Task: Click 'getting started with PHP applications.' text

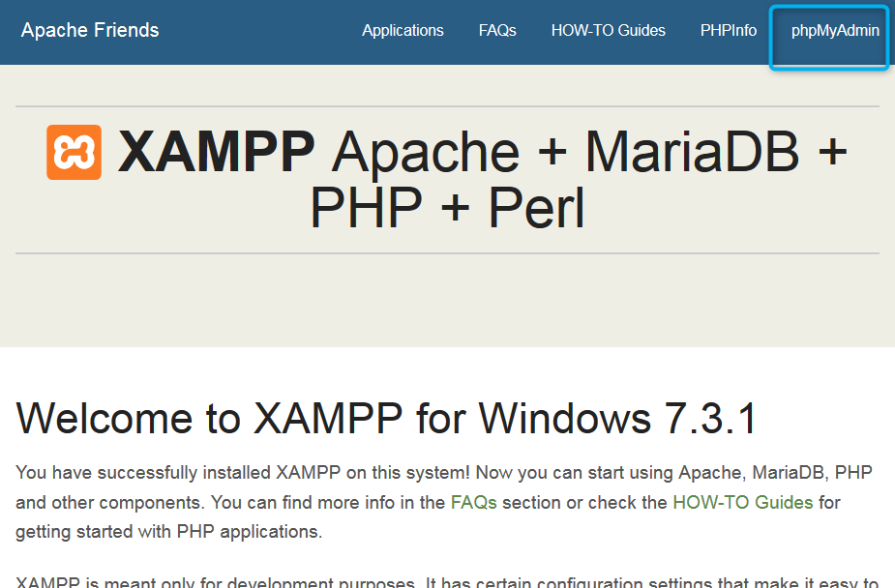Action: [169, 532]
